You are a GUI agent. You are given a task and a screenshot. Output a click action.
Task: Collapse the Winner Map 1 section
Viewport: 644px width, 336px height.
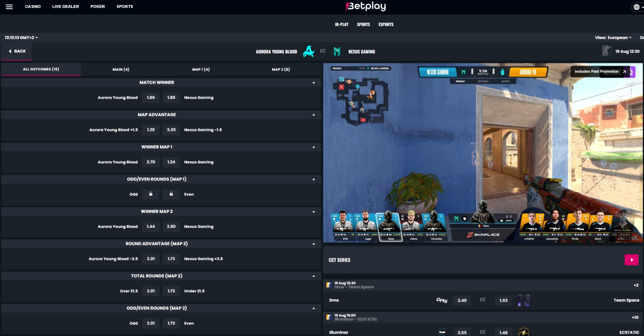pos(314,147)
